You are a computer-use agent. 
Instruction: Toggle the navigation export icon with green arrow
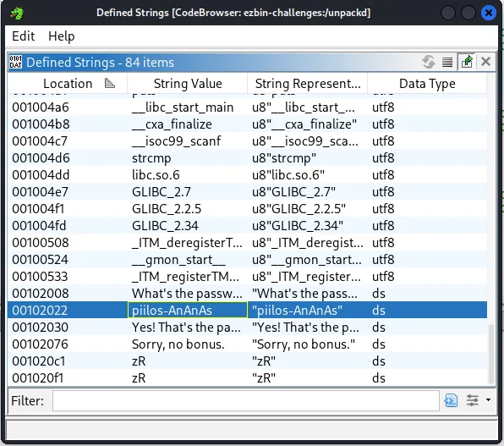point(467,62)
